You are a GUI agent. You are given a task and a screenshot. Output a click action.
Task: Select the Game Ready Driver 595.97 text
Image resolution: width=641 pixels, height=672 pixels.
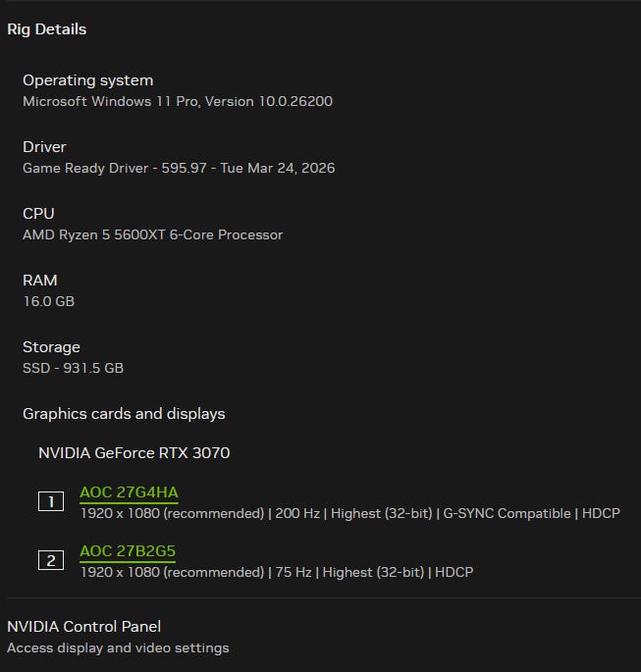[179, 168]
